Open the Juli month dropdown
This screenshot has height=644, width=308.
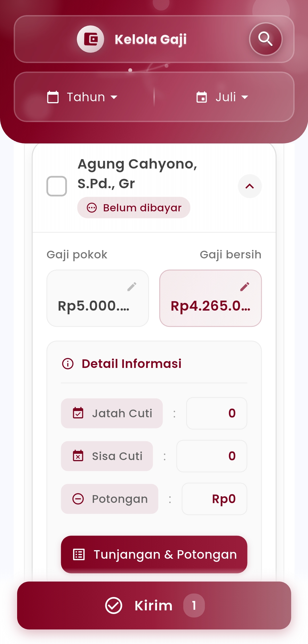click(222, 97)
